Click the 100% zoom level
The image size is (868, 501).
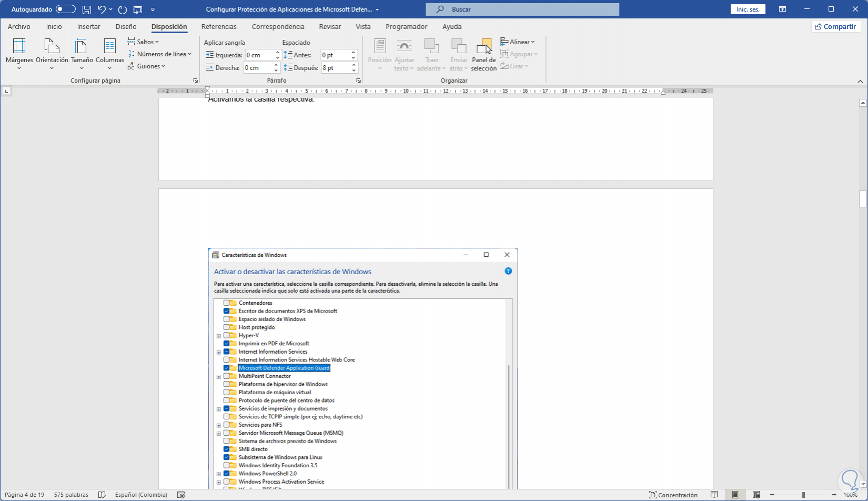(x=850, y=495)
